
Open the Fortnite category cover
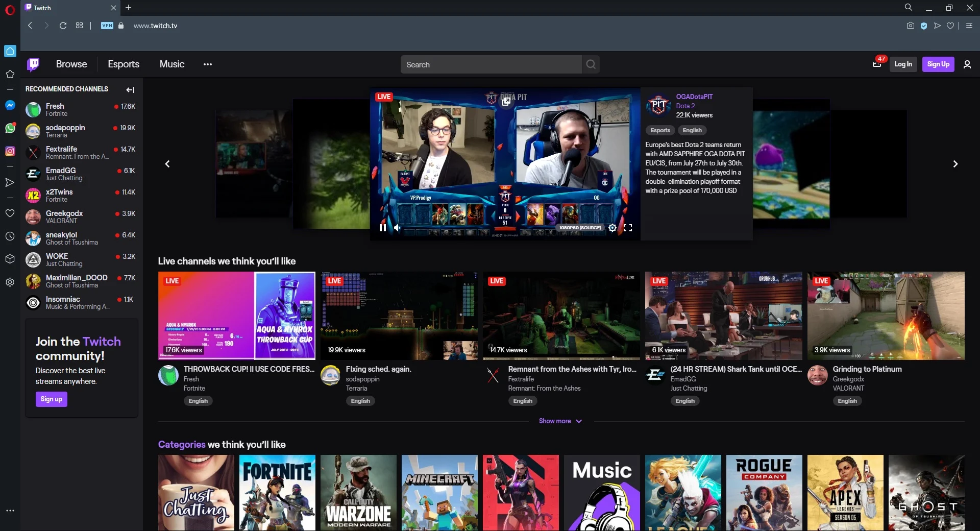(277, 493)
